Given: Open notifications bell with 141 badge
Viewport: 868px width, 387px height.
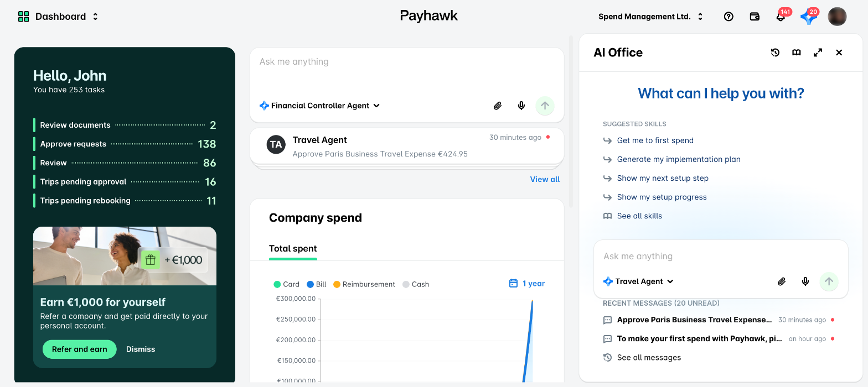Looking at the screenshot, I should tap(781, 17).
